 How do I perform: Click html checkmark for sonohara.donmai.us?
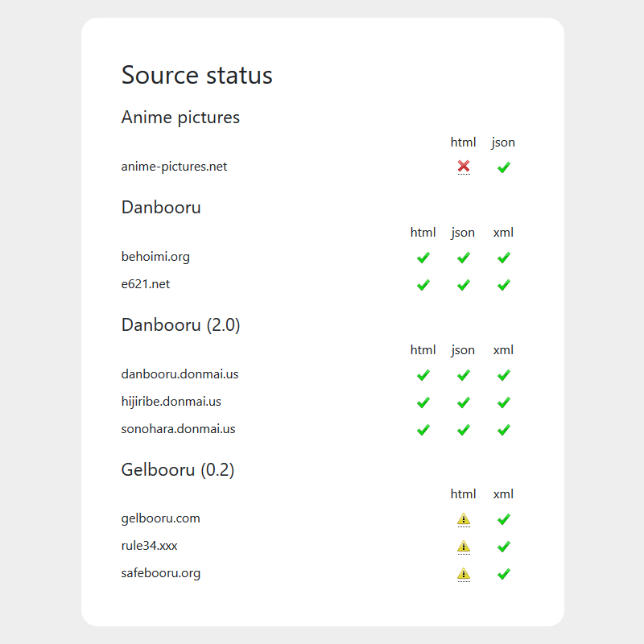pyautogui.click(x=423, y=430)
